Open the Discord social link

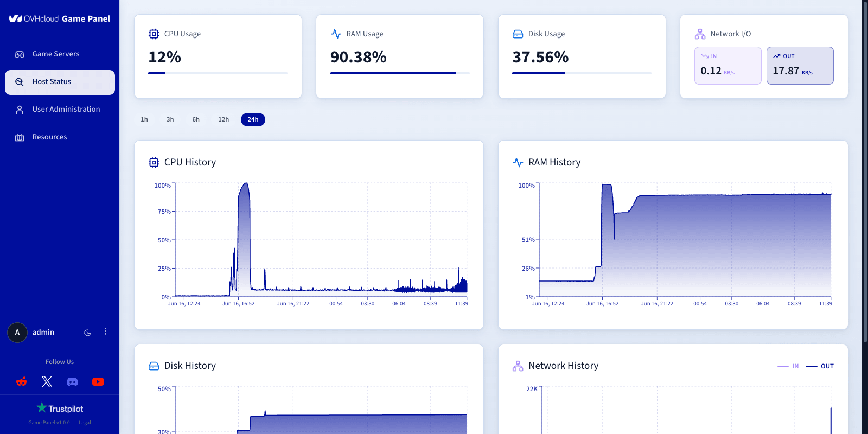(72, 382)
